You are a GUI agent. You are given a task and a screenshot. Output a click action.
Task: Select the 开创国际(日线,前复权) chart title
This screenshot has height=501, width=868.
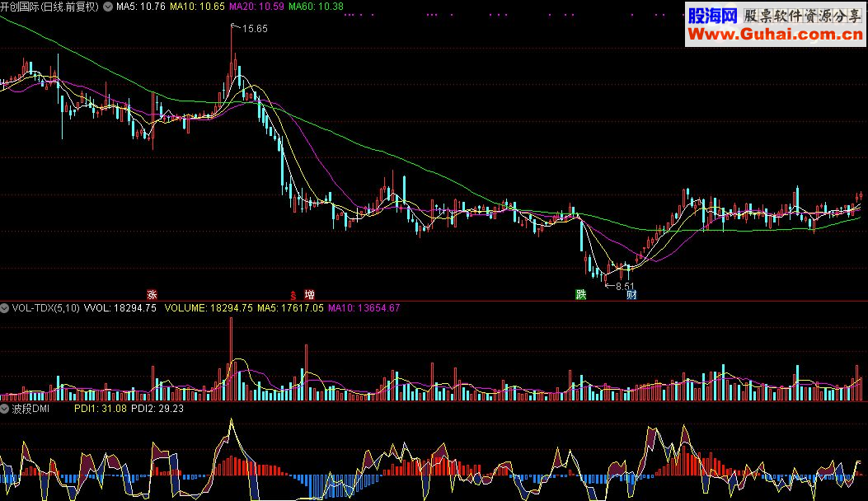tap(49, 7)
